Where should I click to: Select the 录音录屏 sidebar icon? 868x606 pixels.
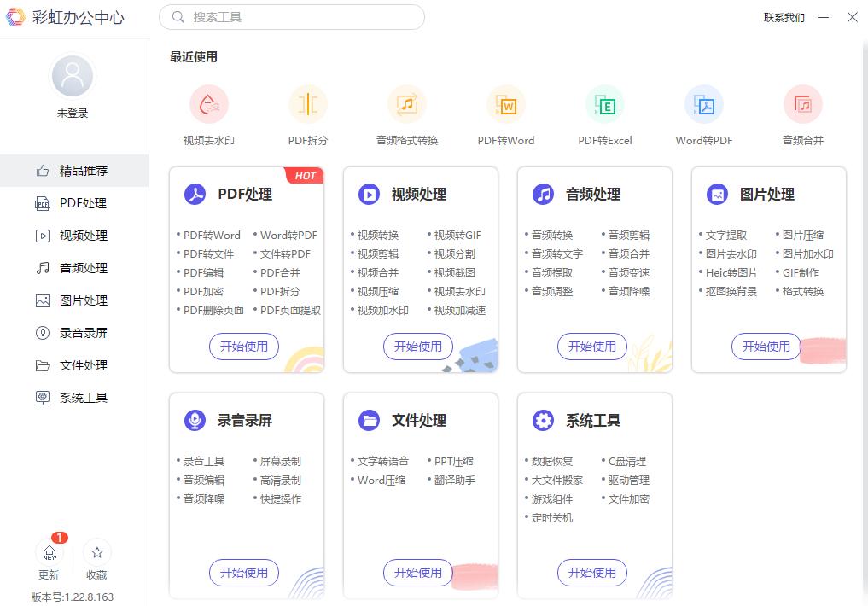pyautogui.click(x=43, y=333)
